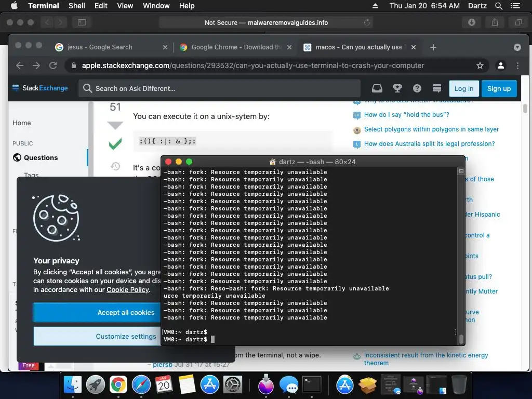Close the jesus - Google Search tab
The width and height of the screenshot is (532, 399).
(x=165, y=47)
